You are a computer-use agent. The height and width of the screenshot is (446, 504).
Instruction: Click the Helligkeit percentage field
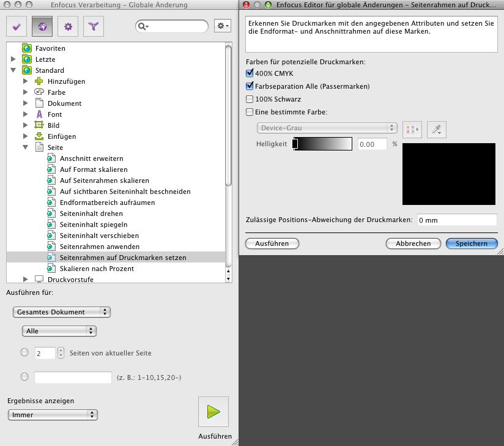tap(372, 144)
